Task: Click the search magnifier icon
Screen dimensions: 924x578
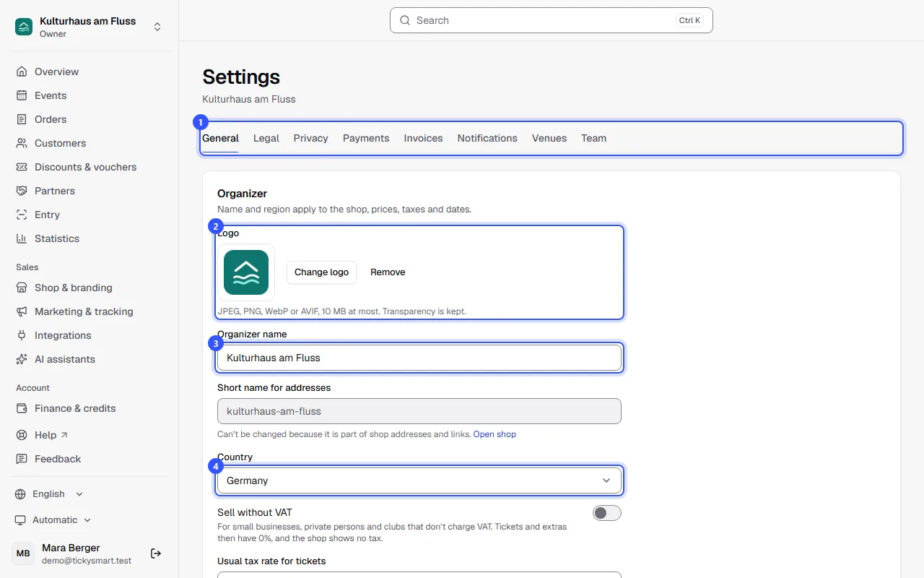Action: coord(405,20)
